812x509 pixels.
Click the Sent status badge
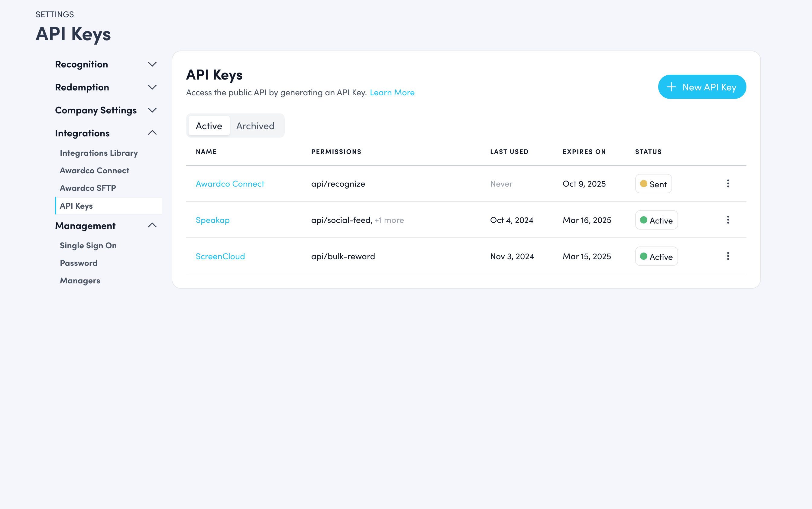tap(653, 184)
